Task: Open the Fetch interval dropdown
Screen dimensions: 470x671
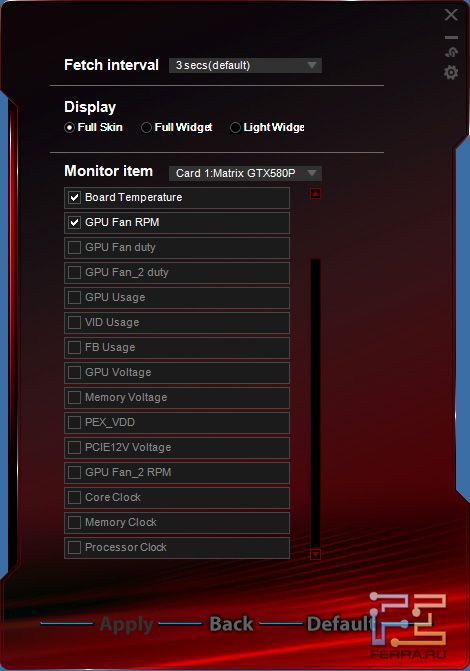Action: click(245, 65)
